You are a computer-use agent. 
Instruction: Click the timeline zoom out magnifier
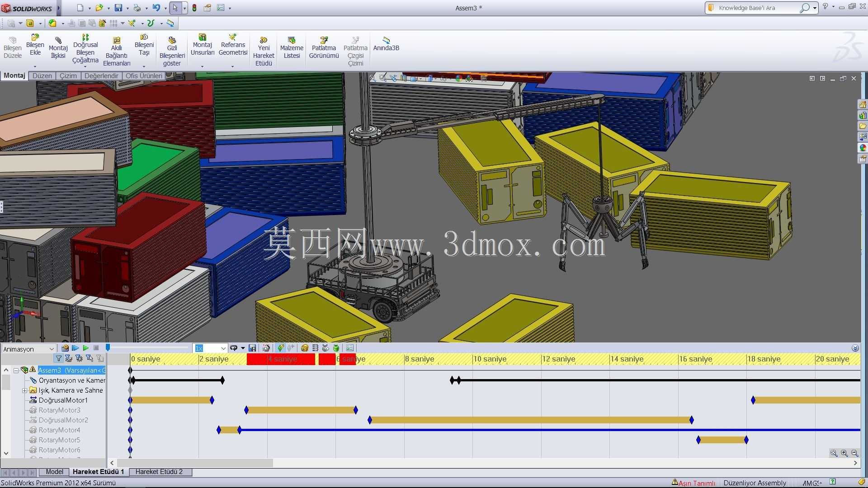click(x=854, y=453)
